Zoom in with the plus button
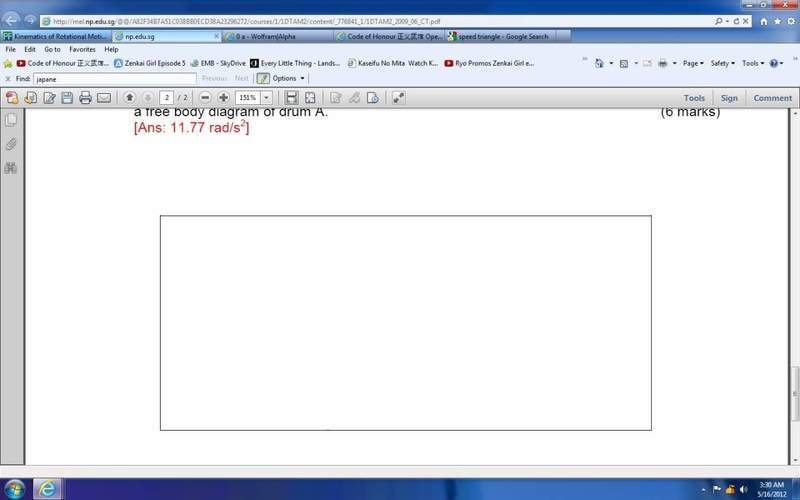 coord(223,97)
